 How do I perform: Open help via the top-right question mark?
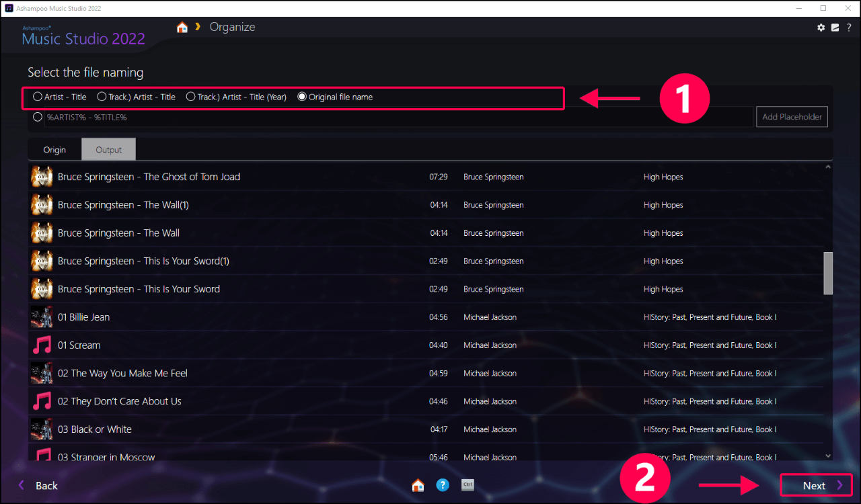pyautogui.click(x=849, y=28)
